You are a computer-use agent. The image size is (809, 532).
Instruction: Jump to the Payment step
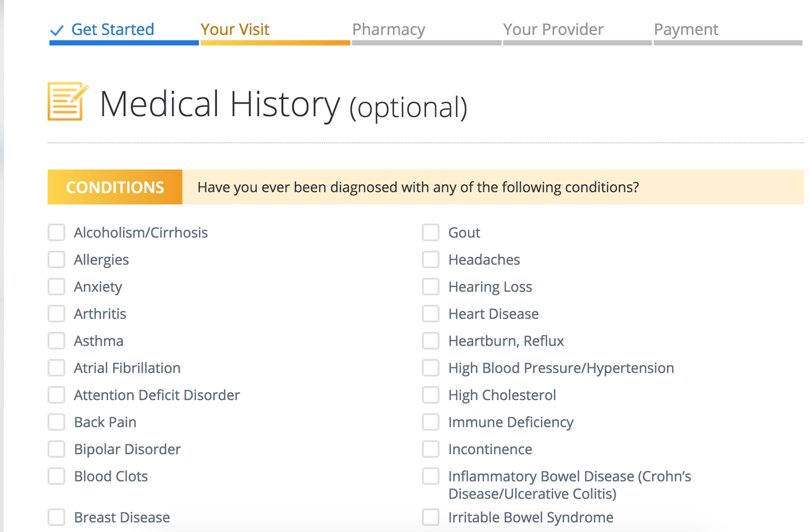click(x=686, y=30)
